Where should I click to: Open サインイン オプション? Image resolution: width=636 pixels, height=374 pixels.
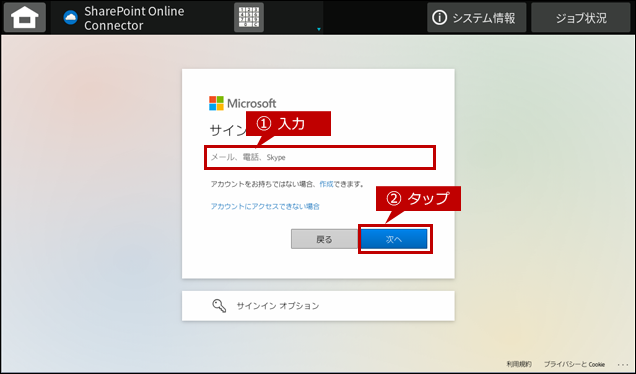(318, 306)
